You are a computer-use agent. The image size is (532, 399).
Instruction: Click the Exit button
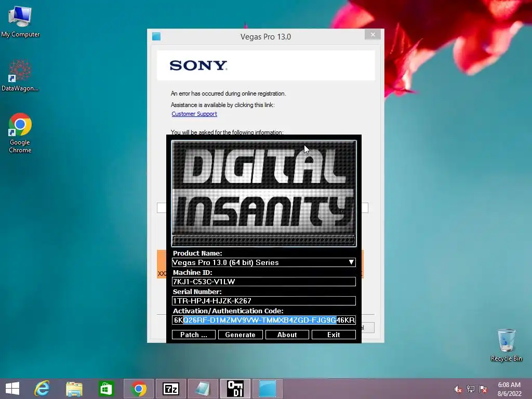(334, 335)
